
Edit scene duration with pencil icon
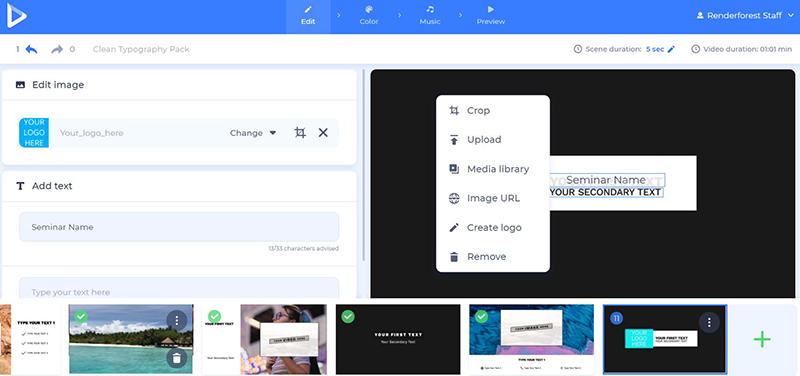click(671, 49)
